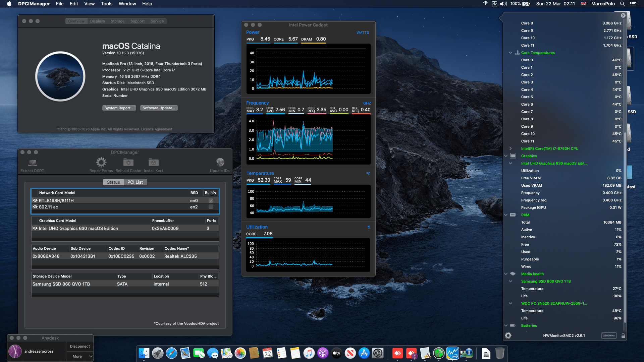644x362 pixels.
Task: Click the Wi-Fi icon in the menu bar
Action: coord(485,4)
